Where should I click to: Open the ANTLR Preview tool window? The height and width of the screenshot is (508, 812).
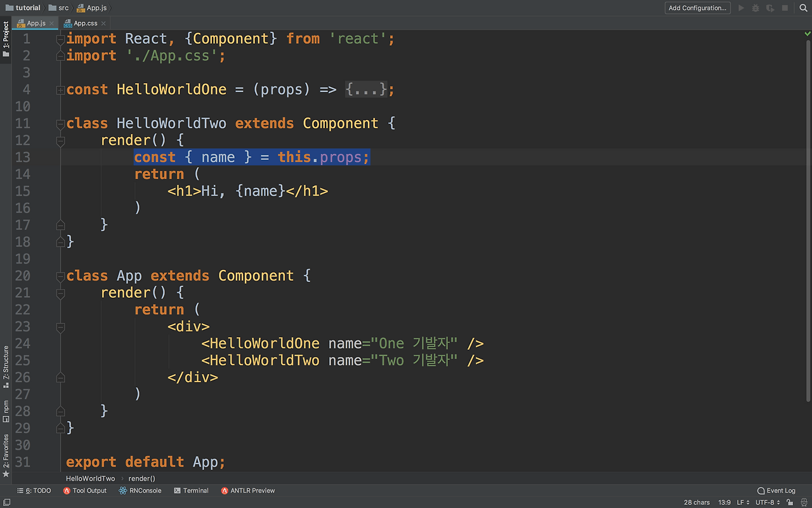[248, 491]
